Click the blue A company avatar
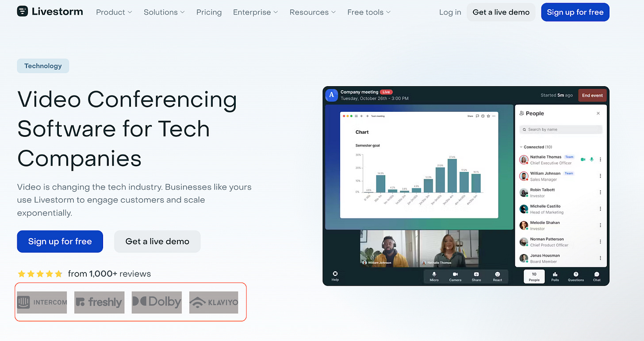The image size is (644, 341). (x=331, y=95)
